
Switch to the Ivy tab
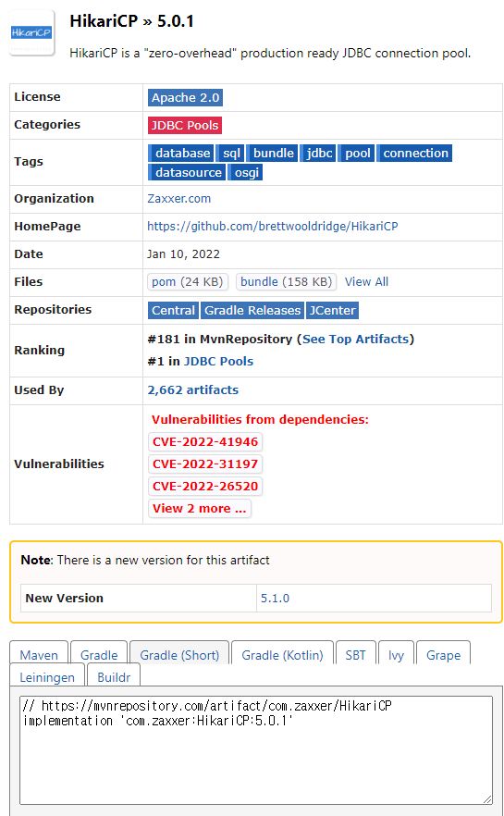[397, 655]
